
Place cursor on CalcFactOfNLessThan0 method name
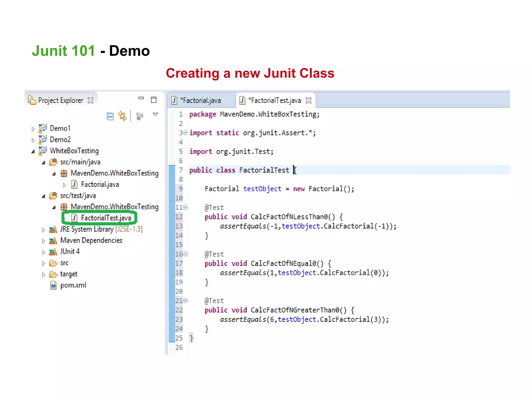coord(289,217)
